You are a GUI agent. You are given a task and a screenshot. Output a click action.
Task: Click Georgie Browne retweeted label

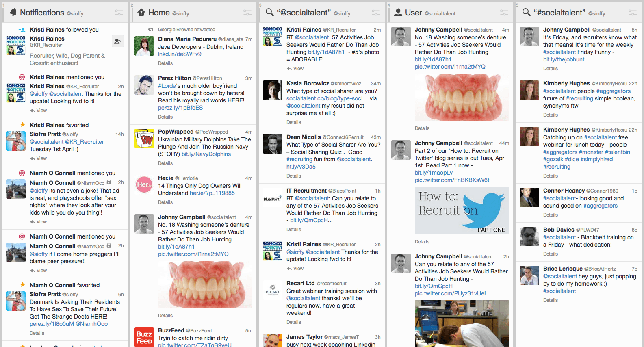186,30
